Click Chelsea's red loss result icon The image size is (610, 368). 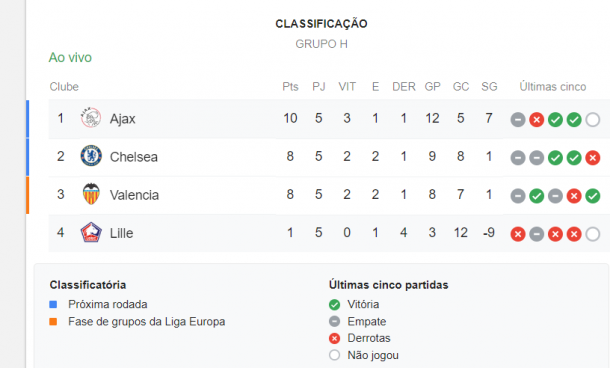pyautogui.click(x=592, y=158)
